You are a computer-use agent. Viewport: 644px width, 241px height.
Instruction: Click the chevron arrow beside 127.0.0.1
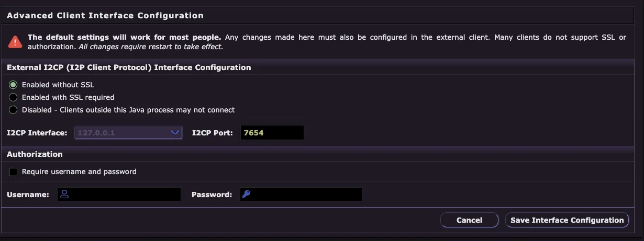coord(175,133)
